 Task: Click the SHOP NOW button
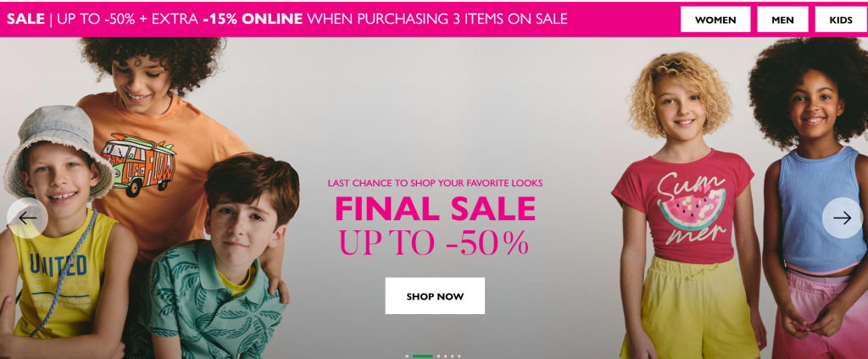tap(435, 296)
